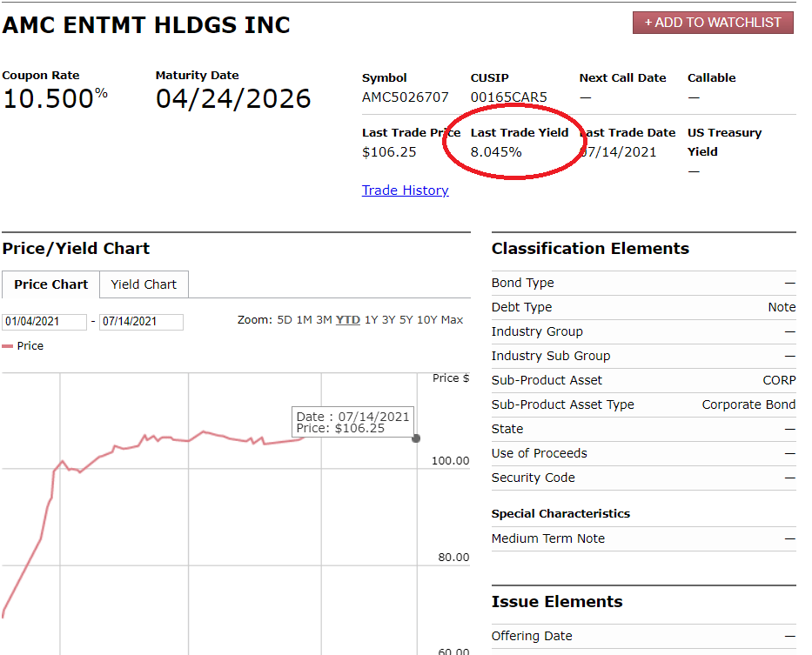812x655 pixels.
Task: Set chart zoom to 5D
Action: [285, 320]
